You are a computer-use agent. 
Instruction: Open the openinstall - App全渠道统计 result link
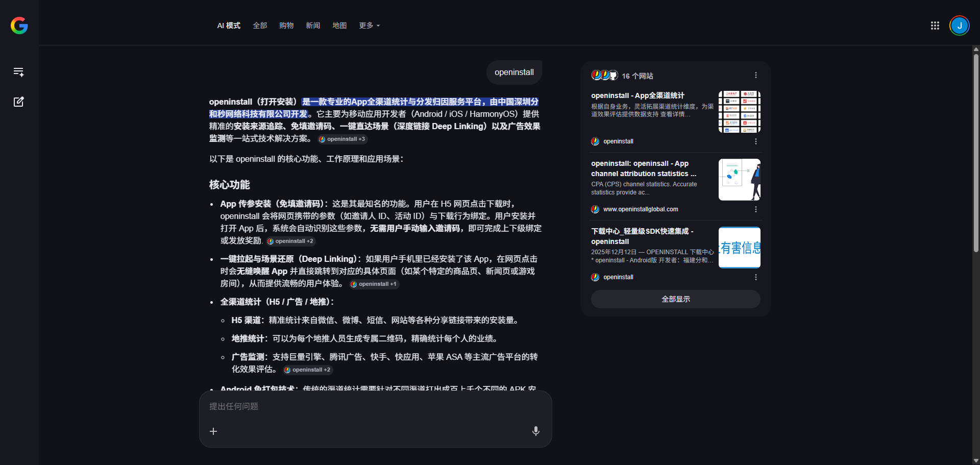pyautogui.click(x=638, y=95)
